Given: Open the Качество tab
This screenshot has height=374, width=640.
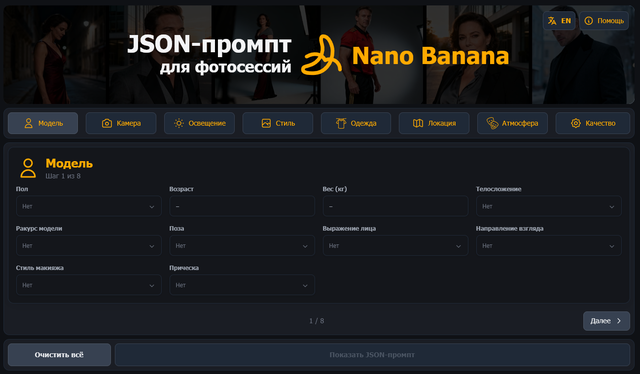Looking at the screenshot, I should [593, 123].
